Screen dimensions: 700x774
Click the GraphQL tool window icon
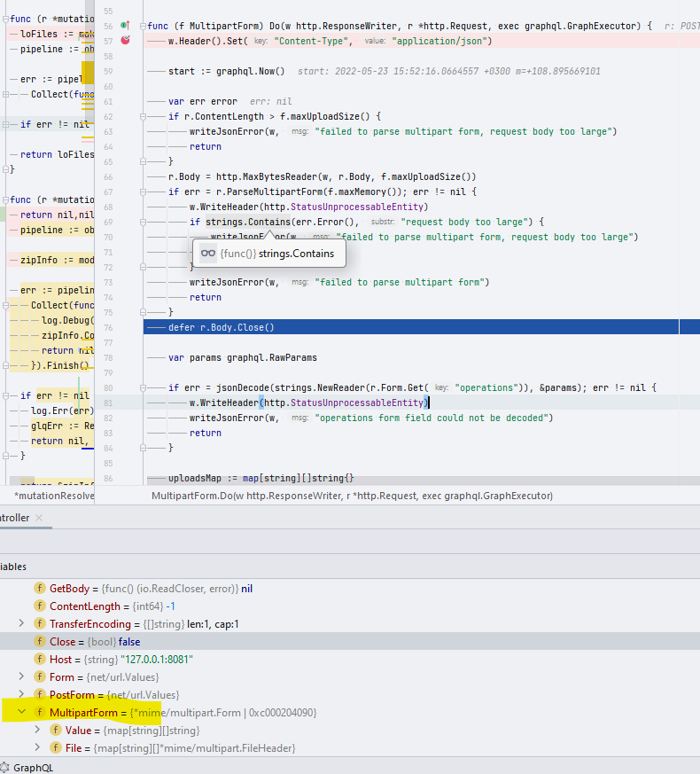tap(4, 768)
